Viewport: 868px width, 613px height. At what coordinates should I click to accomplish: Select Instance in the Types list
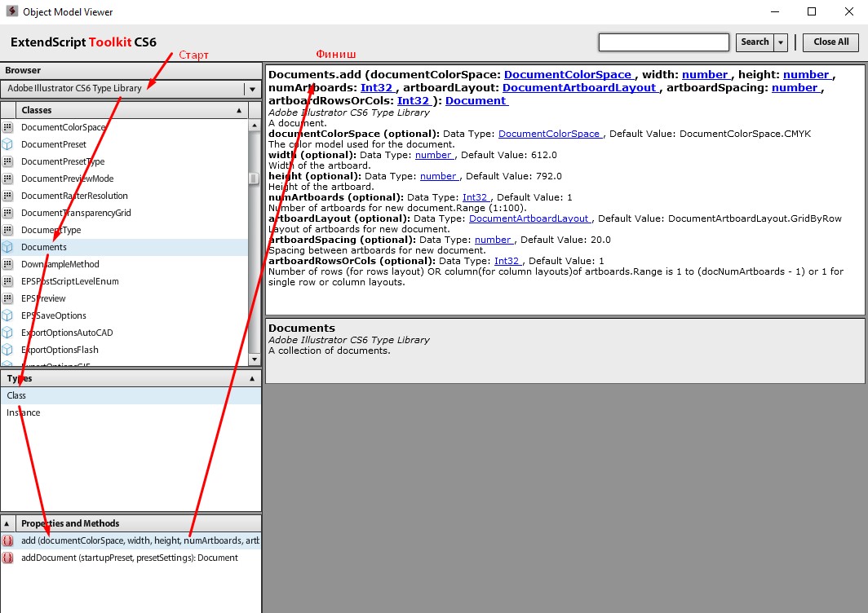pyautogui.click(x=131, y=412)
